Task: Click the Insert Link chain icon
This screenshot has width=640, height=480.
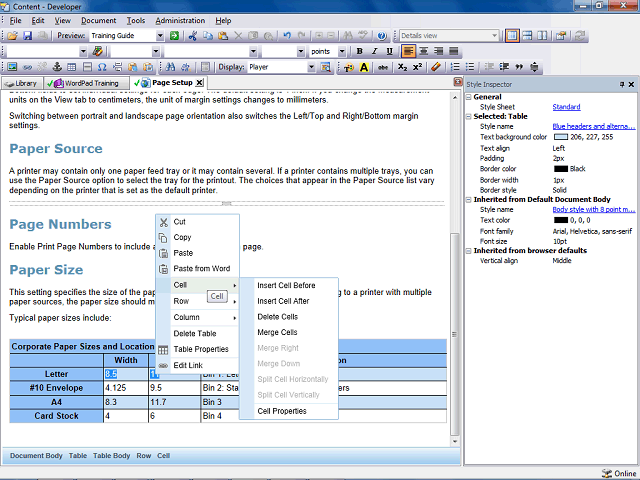Action: (27, 67)
